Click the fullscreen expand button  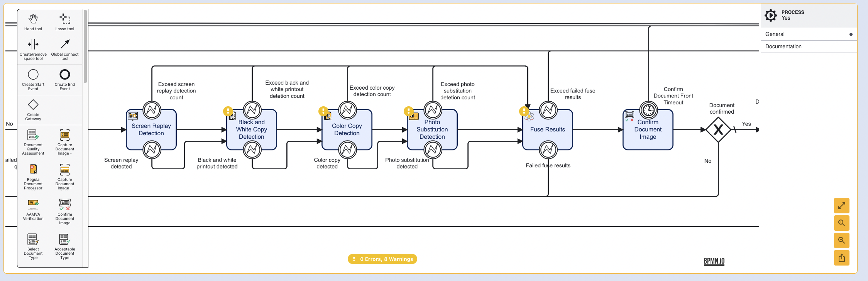841,206
